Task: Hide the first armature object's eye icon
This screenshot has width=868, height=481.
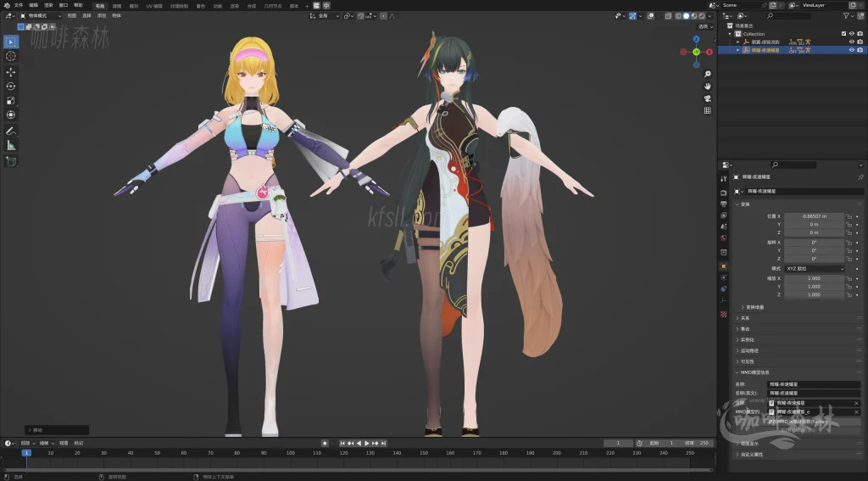Action: pyautogui.click(x=852, y=42)
